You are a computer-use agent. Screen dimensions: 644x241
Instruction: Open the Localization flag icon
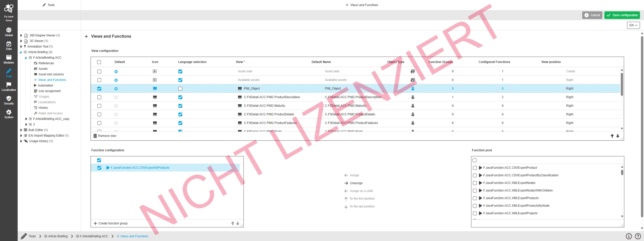pos(9,84)
